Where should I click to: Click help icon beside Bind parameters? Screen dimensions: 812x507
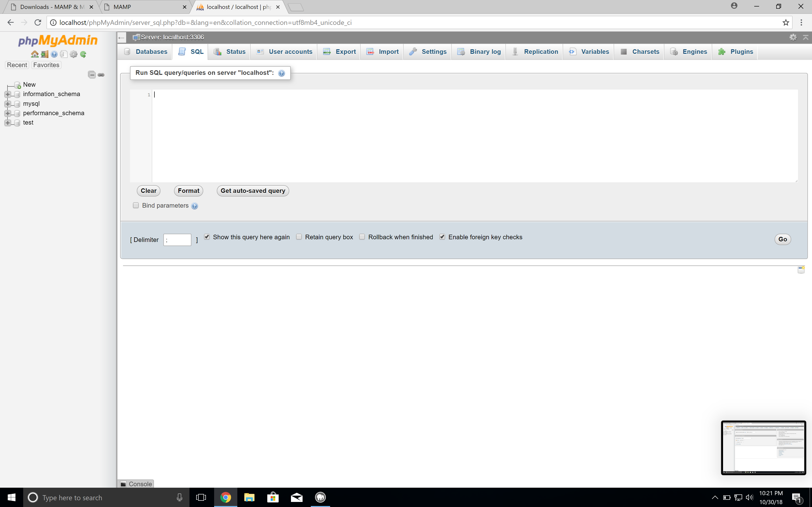pos(195,206)
